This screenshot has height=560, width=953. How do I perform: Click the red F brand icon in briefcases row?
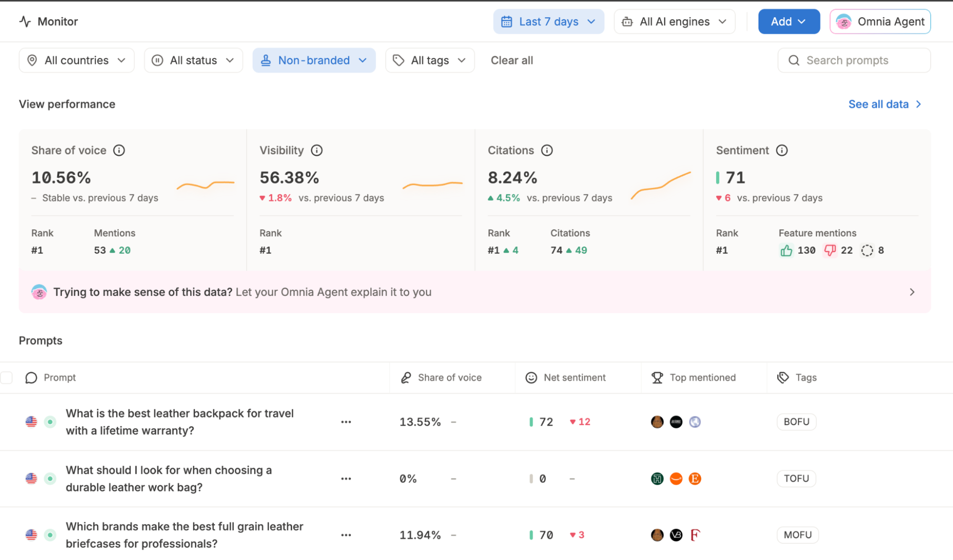[695, 535]
